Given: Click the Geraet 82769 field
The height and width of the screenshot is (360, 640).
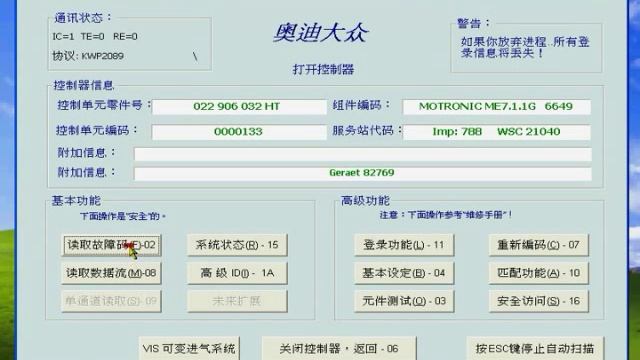Looking at the screenshot, I should (x=362, y=173).
